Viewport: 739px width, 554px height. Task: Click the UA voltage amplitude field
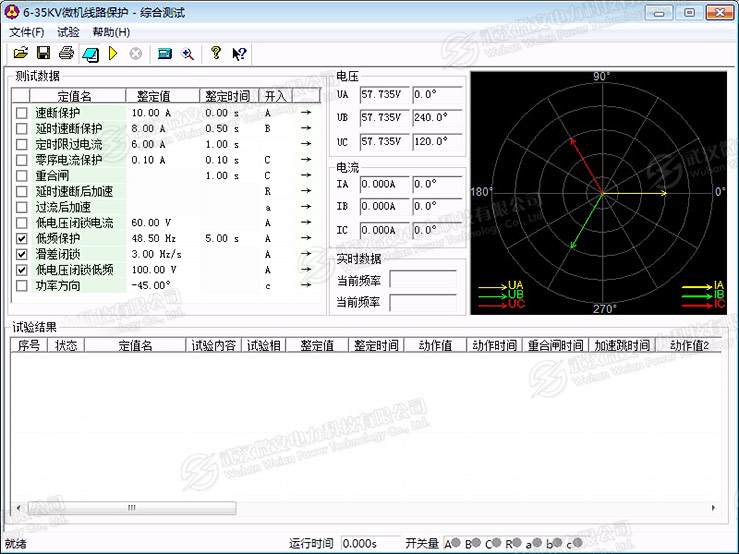tap(385, 94)
